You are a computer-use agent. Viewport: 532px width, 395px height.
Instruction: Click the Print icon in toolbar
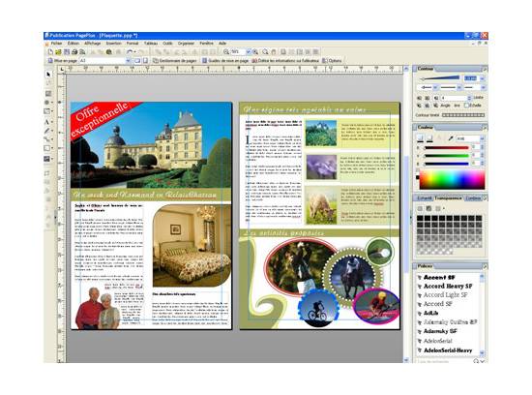(x=74, y=52)
